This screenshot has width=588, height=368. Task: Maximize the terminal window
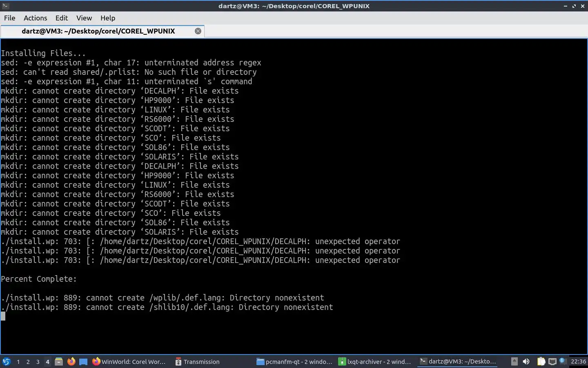pyautogui.click(x=574, y=6)
